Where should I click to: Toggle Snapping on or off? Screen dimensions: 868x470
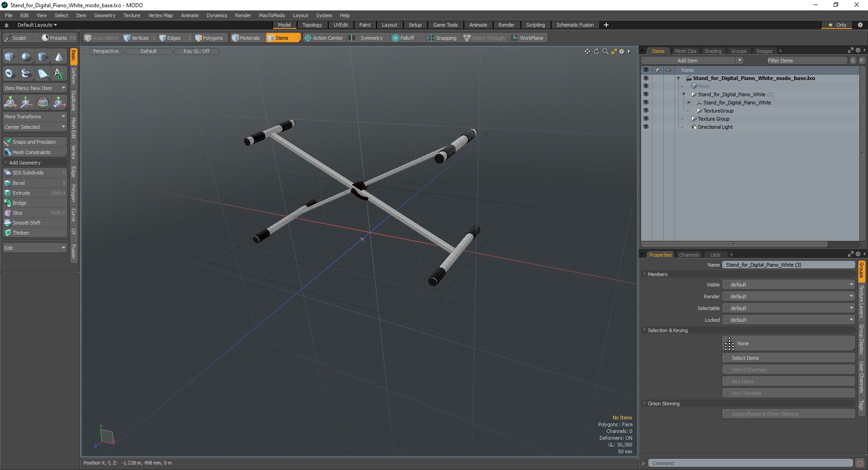[442, 38]
